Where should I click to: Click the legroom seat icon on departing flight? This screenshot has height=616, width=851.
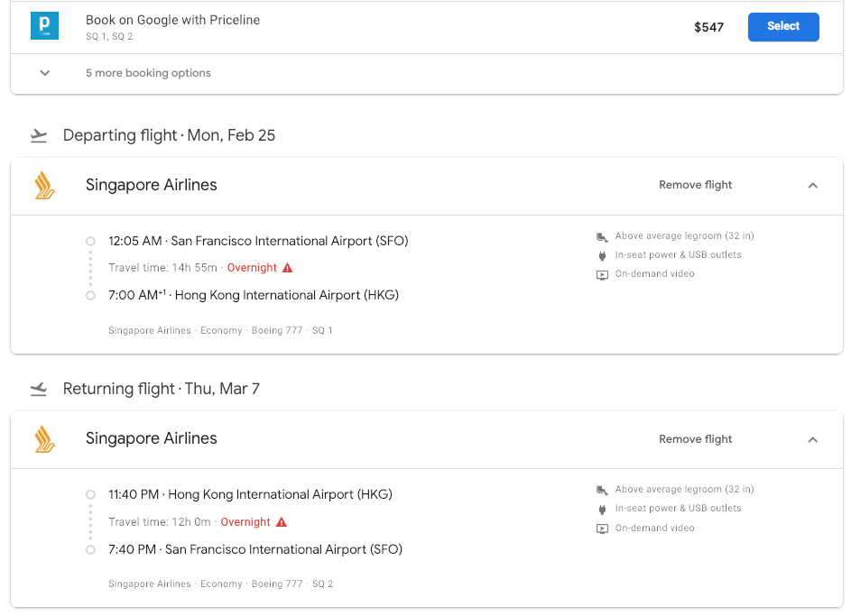[x=602, y=236]
